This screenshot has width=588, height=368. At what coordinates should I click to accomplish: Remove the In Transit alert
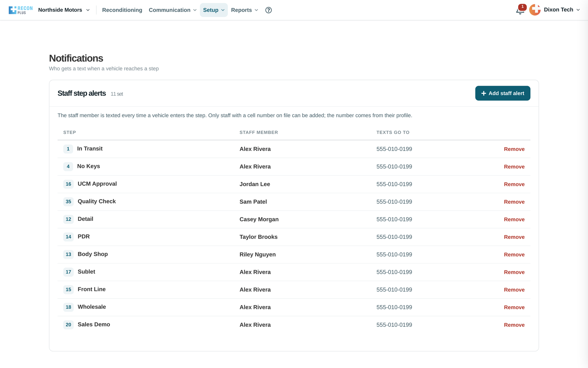click(x=514, y=149)
